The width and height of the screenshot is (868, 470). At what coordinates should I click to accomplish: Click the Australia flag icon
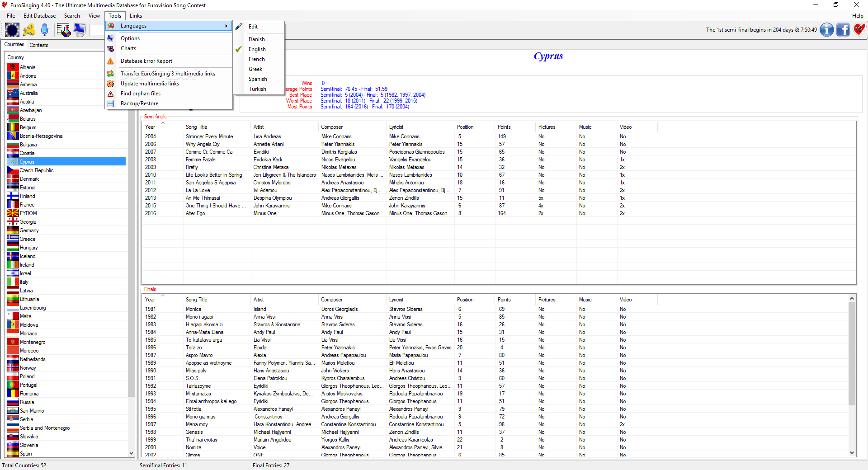pyautogui.click(x=13, y=93)
